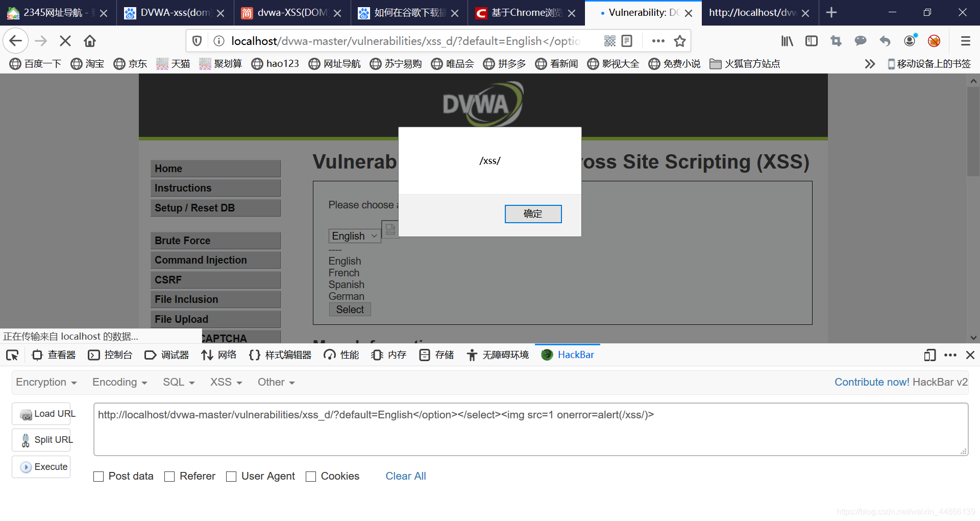This screenshot has width=980, height=521.
Task: Expand the Encryption dropdown in HackBar
Action: coord(46,382)
